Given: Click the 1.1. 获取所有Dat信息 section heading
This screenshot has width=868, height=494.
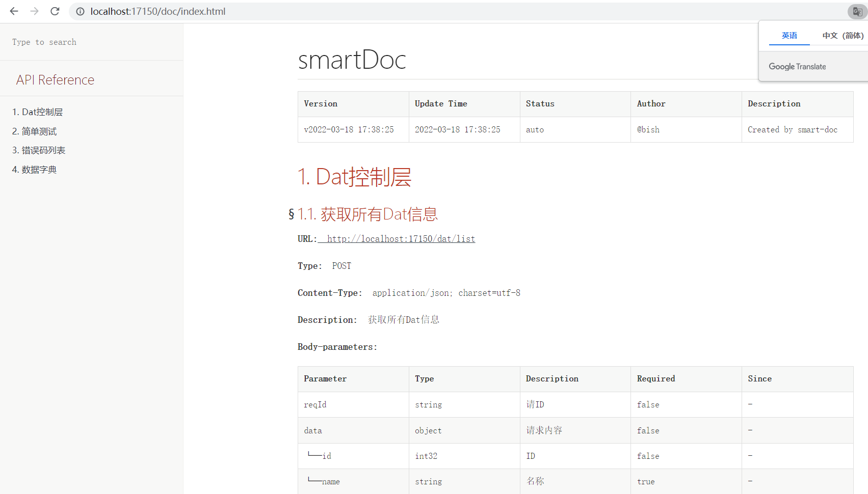Looking at the screenshot, I should (367, 214).
